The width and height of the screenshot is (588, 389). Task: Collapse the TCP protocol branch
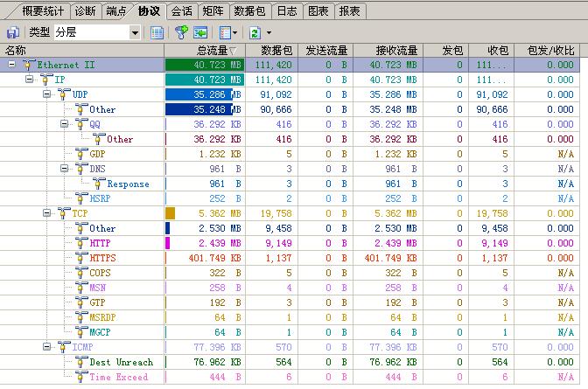pyautogui.click(x=47, y=213)
